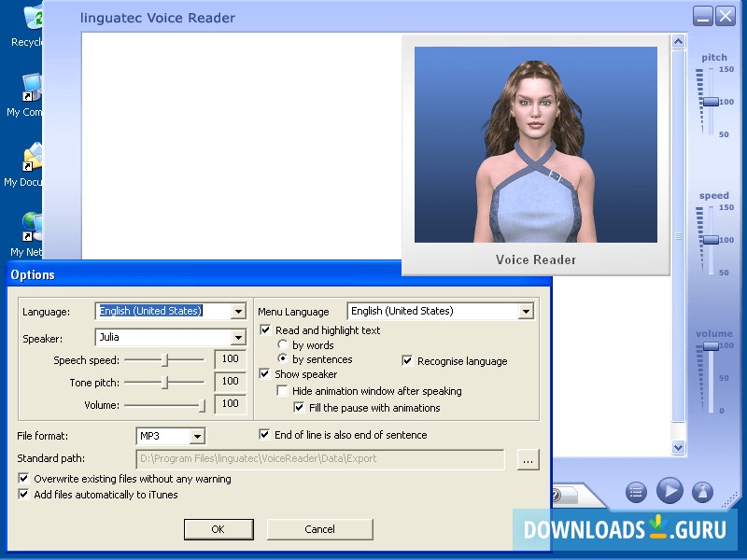Select the 'by words' highlighting option
Screen dimensions: 747x560
(x=284, y=344)
